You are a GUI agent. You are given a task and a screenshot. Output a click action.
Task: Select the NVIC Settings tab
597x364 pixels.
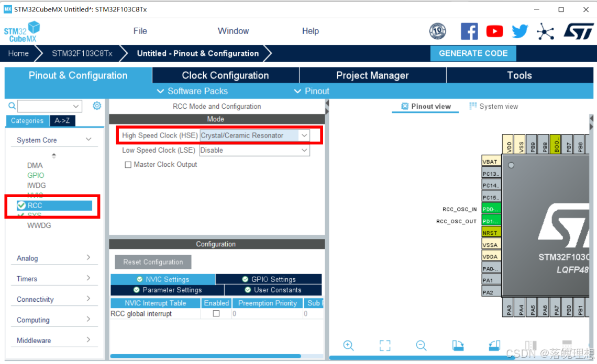pyautogui.click(x=163, y=279)
